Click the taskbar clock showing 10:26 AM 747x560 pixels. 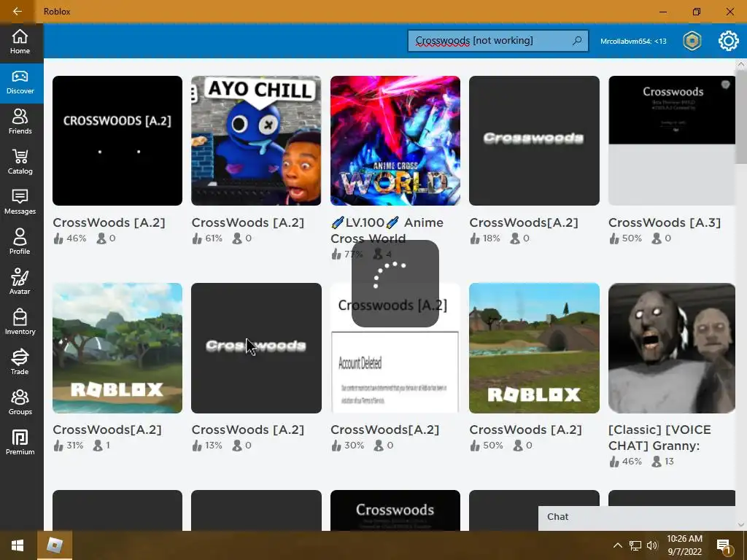(x=684, y=545)
